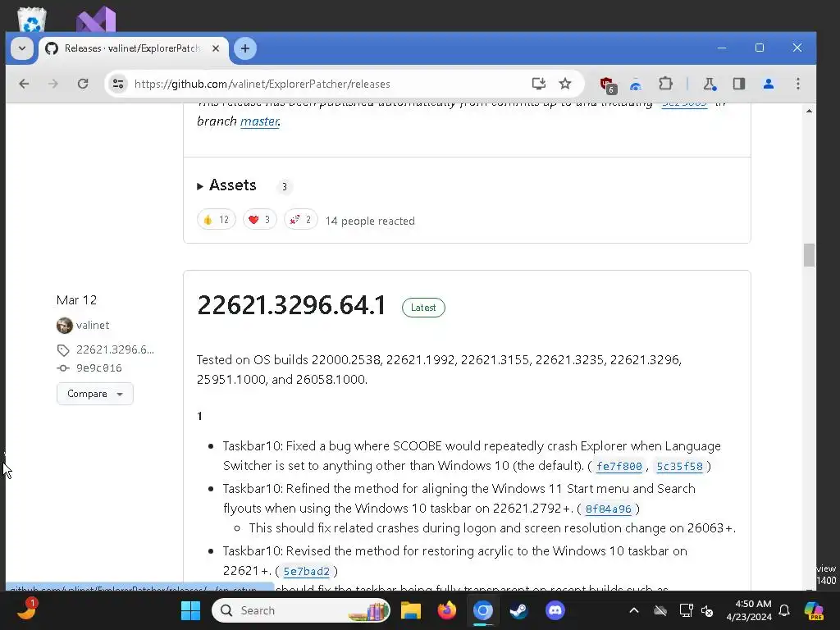Open the Chrome profile icon
Screen dimensions: 840x630
pyautogui.click(x=768, y=84)
